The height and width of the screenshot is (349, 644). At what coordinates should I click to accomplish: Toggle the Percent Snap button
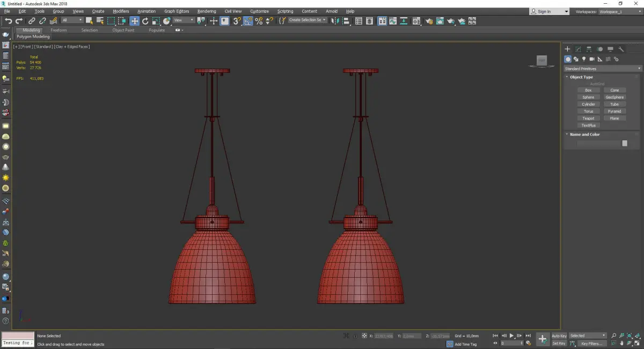[x=259, y=21]
